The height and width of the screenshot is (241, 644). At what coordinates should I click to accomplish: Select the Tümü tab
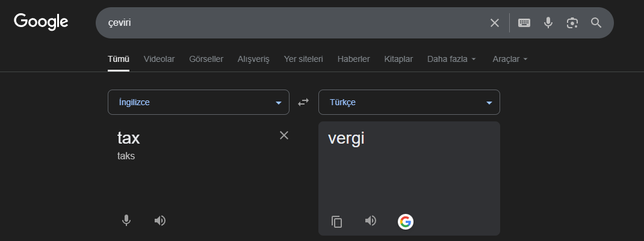[119, 59]
